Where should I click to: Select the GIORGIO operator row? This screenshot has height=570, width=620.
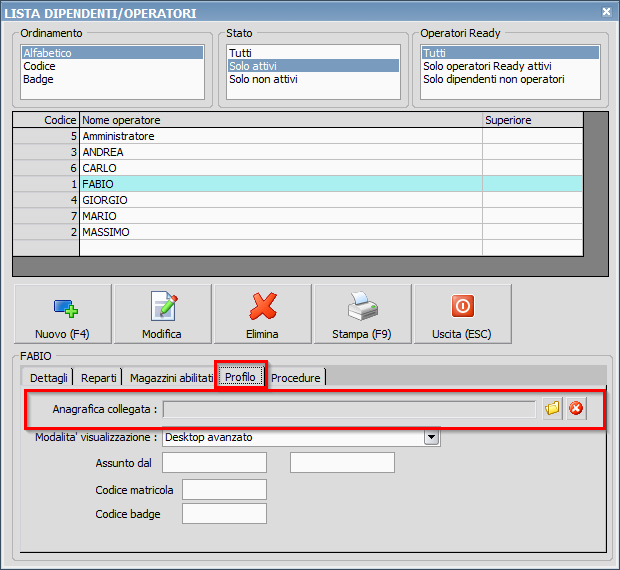(298, 200)
